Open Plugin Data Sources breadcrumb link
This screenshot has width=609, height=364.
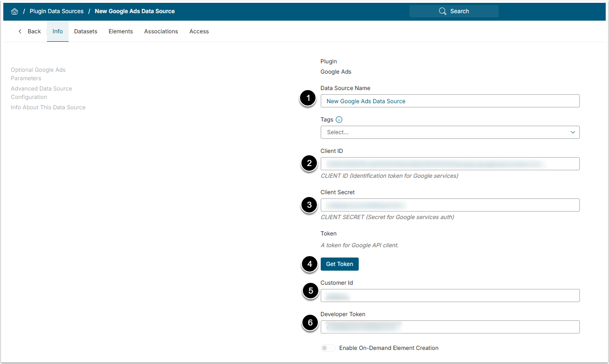point(56,11)
